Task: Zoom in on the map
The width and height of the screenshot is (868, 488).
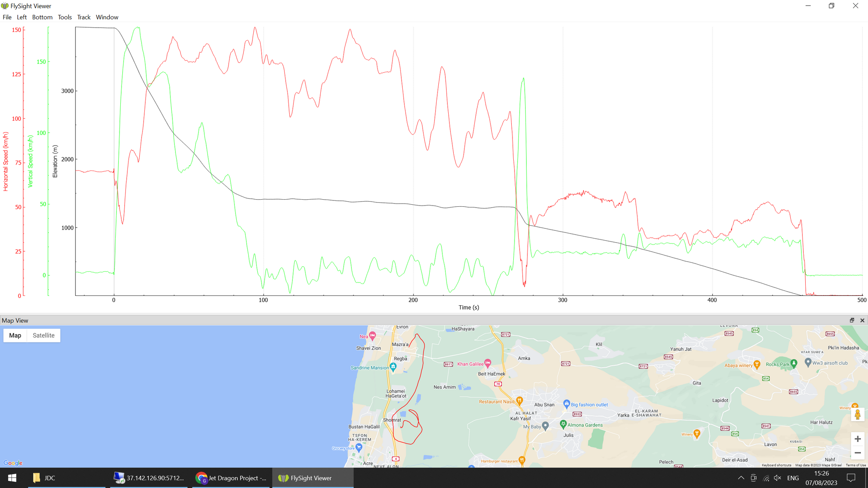Action: pos(857,439)
